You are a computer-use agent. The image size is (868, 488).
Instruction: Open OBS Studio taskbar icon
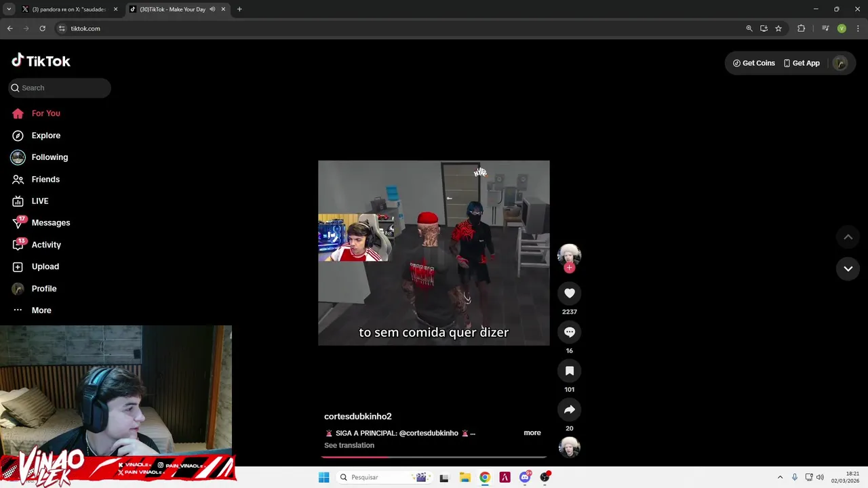[545, 477]
